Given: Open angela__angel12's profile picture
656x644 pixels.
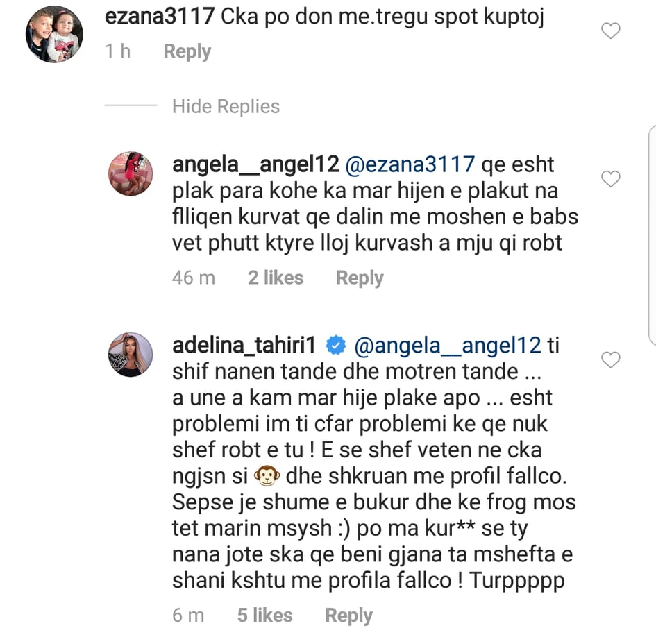Looking at the screenshot, I should coord(131,174).
